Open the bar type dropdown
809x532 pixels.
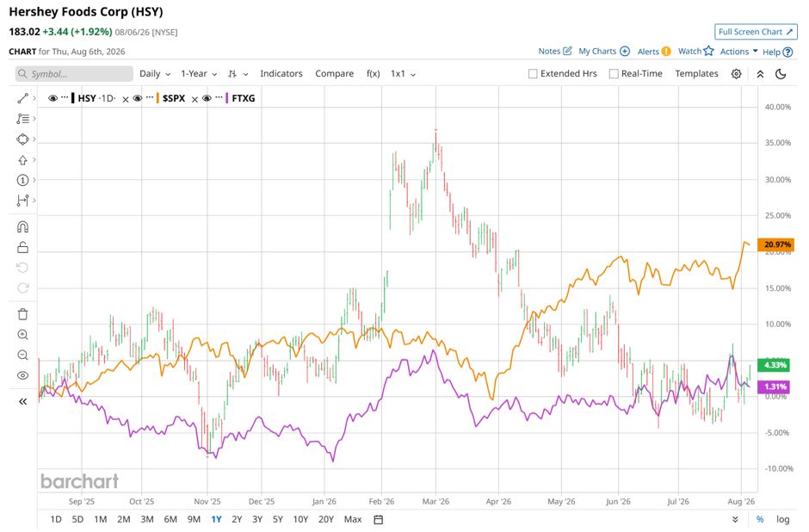[238, 74]
